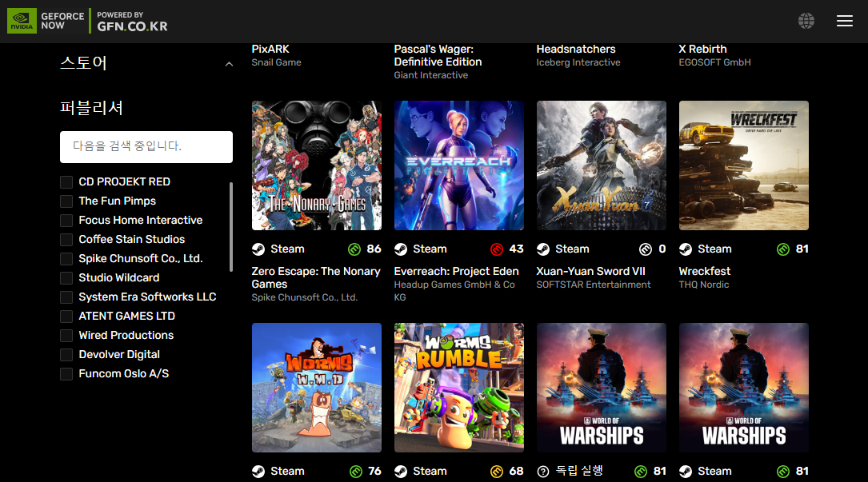Check System Era Softworks LLC box
The image size is (868, 482).
[66, 297]
